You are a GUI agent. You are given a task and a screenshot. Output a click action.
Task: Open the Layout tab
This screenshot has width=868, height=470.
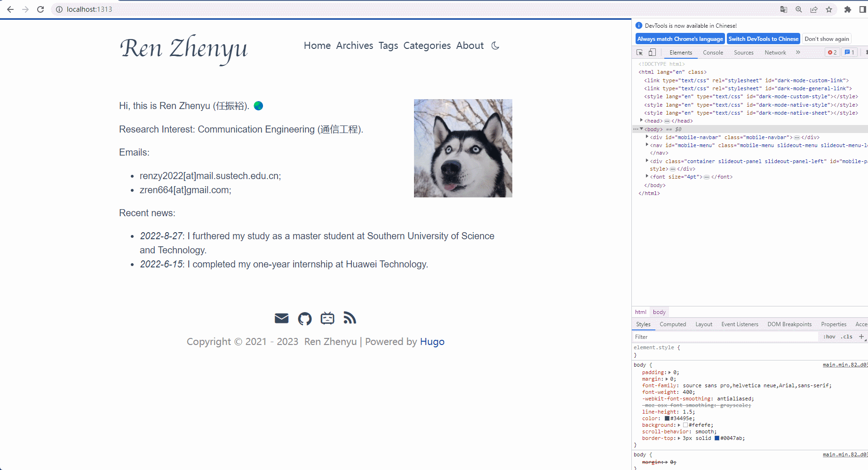(x=704, y=324)
